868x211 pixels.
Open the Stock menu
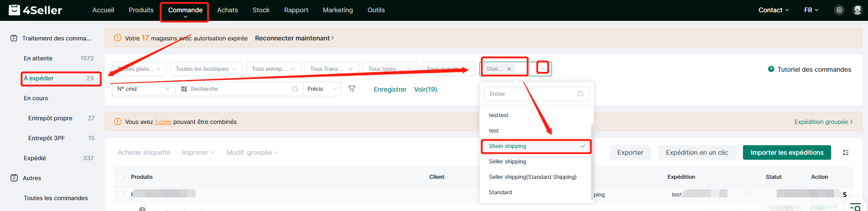(x=261, y=10)
